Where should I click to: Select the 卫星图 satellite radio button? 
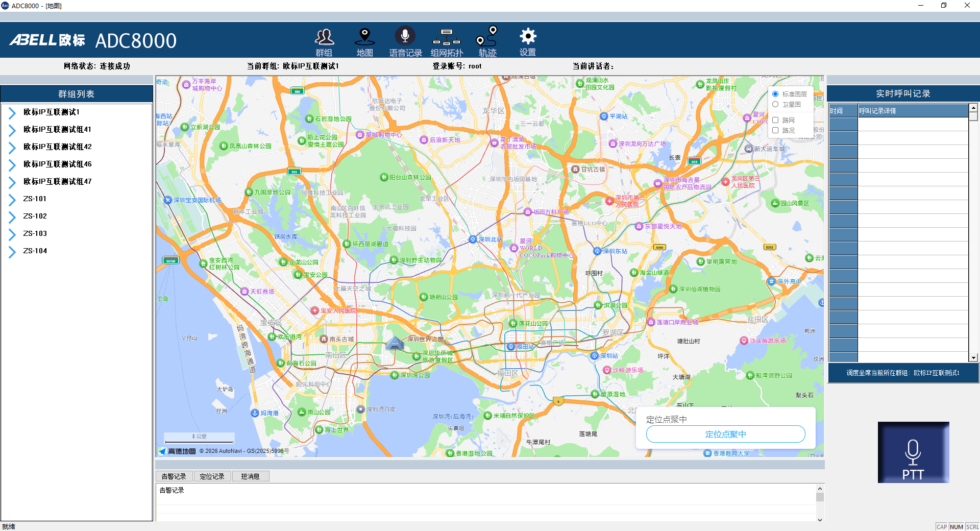(x=775, y=104)
